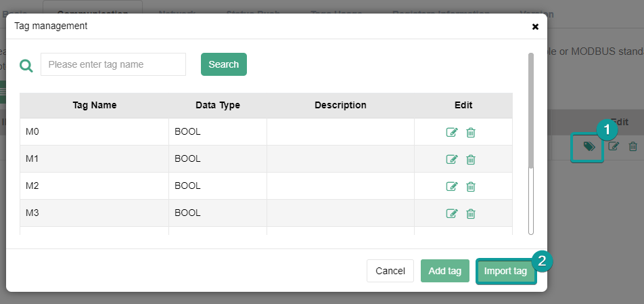Delete tag M0 using trash icon
The width and height of the screenshot is (644, 304).
(471, 132)
